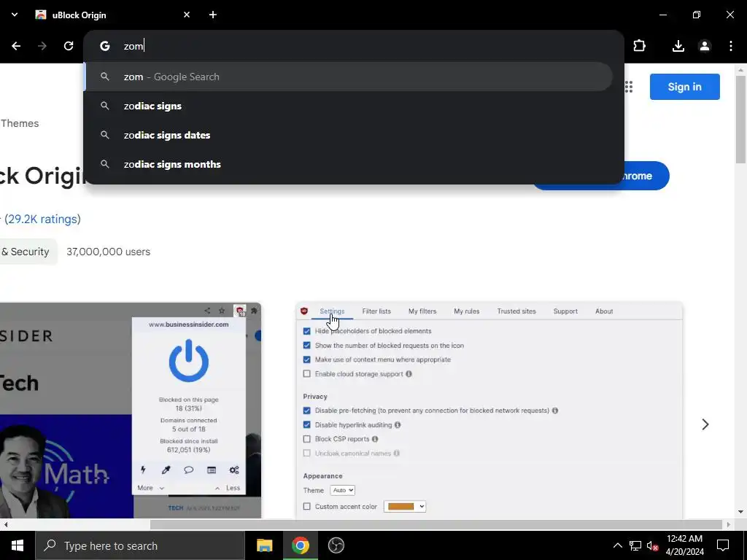Open the uBlock popup screenshot thumbnail
Image resolution: width=747 pixels, height=560 pixels.
point(130,411)
